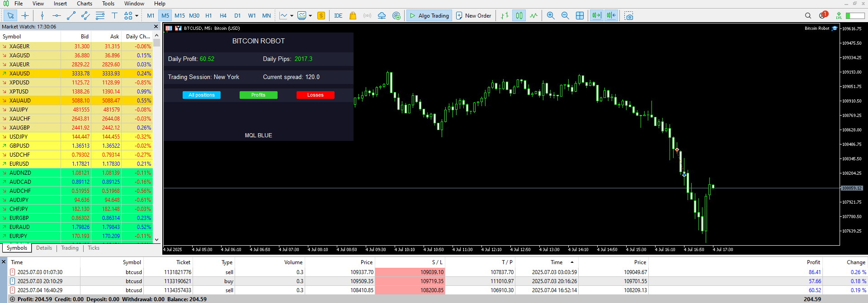Expand the chart type dropdown arrow
868x303 pixels.
pos(292,16)
